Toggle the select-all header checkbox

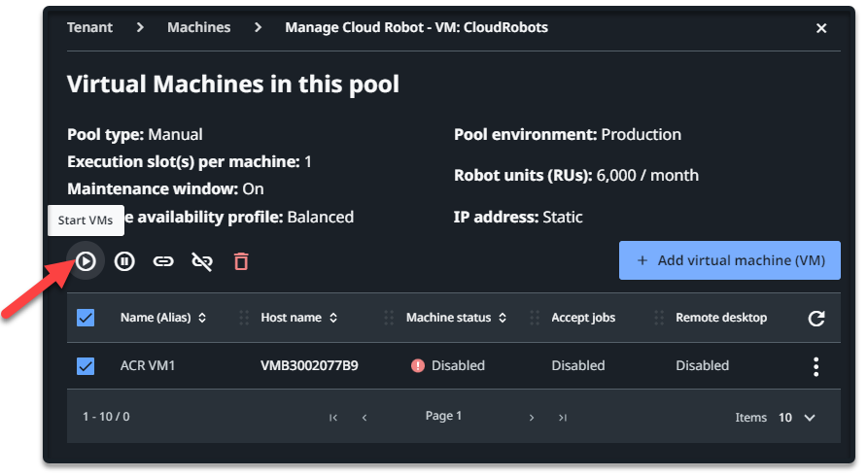click(86, 318)
